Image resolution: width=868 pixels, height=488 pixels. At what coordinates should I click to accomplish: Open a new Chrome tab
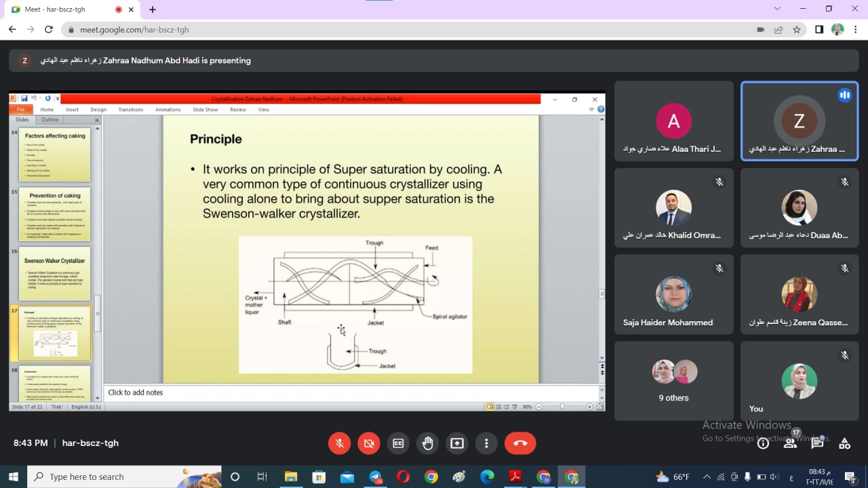click(x=153, y=9)
